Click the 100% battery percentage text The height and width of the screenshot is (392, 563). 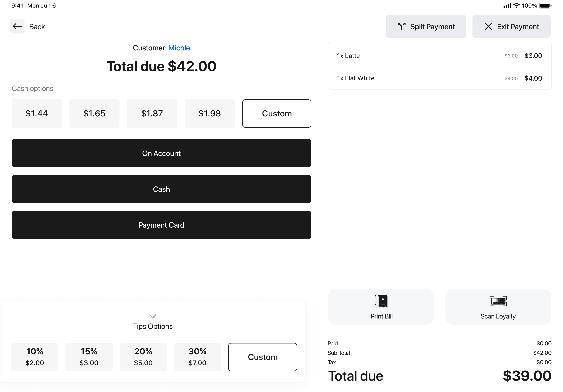(x=529, y=6)
